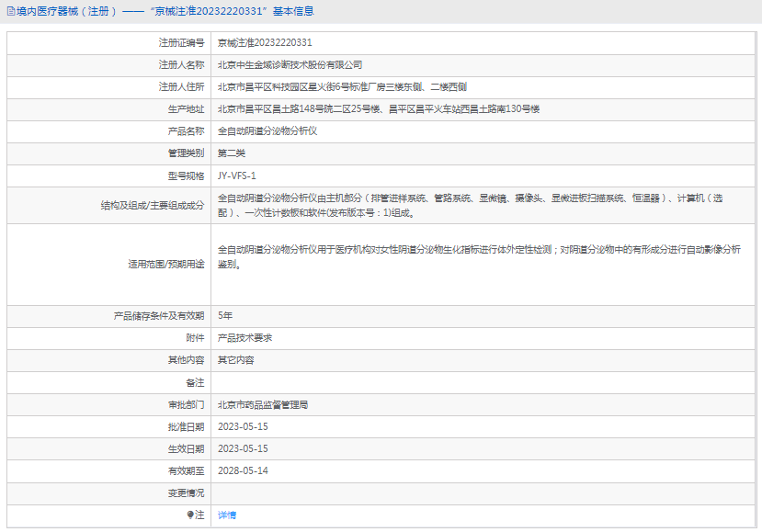Select the intended use paragraph text

pyautogui.click(x=479, y=256)
